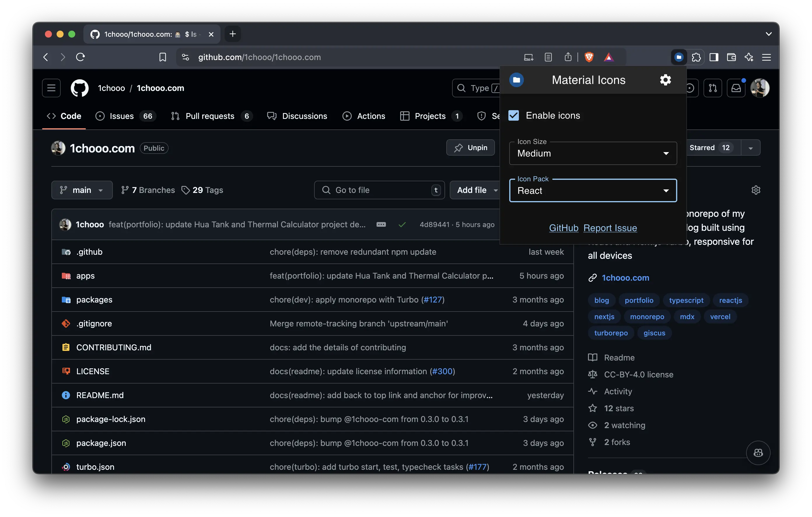This screenshot has height=517, width=812.
Task: Open a new browser tab
Action: pos(233,34)
